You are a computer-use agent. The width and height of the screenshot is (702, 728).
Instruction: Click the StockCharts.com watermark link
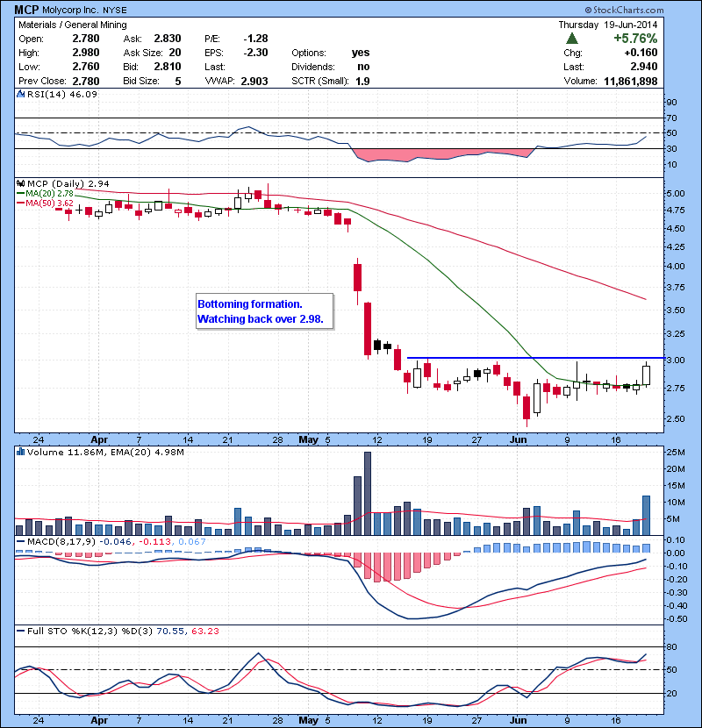[624, 10]
